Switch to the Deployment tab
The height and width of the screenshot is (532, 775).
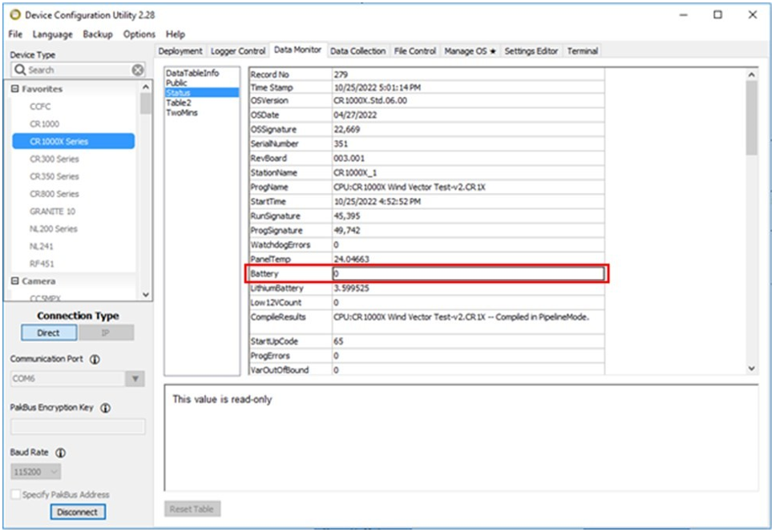[x=180, y=51]
